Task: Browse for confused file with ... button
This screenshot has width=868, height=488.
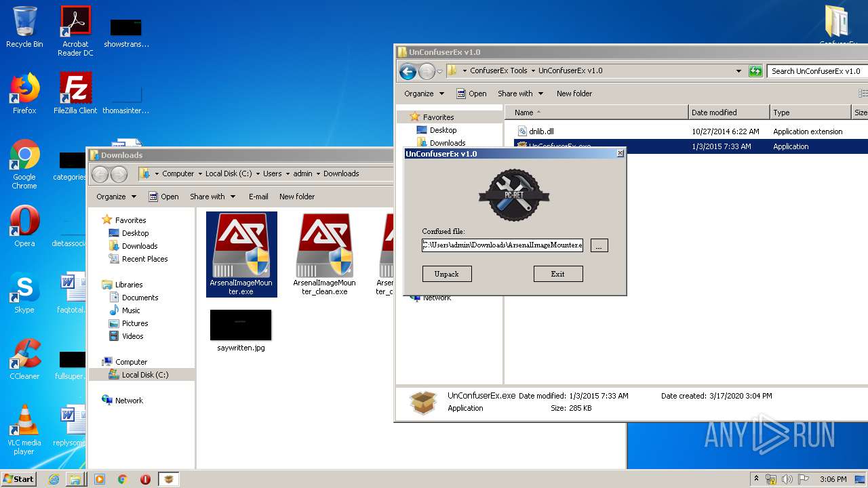Action: 599,245
